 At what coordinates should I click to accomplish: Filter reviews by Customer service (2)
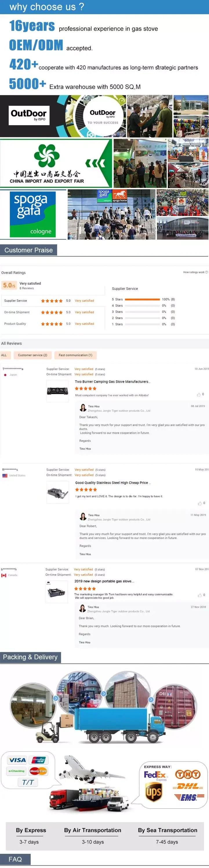pos(32,355)
